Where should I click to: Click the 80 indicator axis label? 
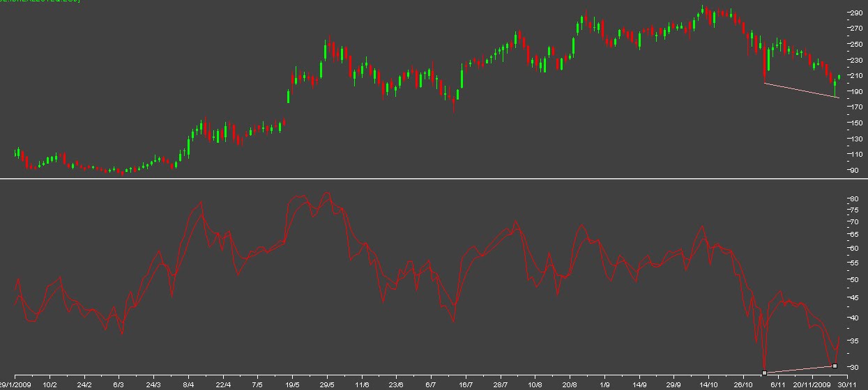(853, 199)
